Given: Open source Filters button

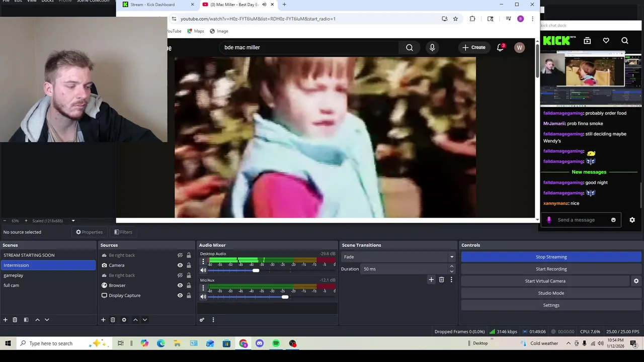Looking at the screenshot, I should (x=123, y=232).
